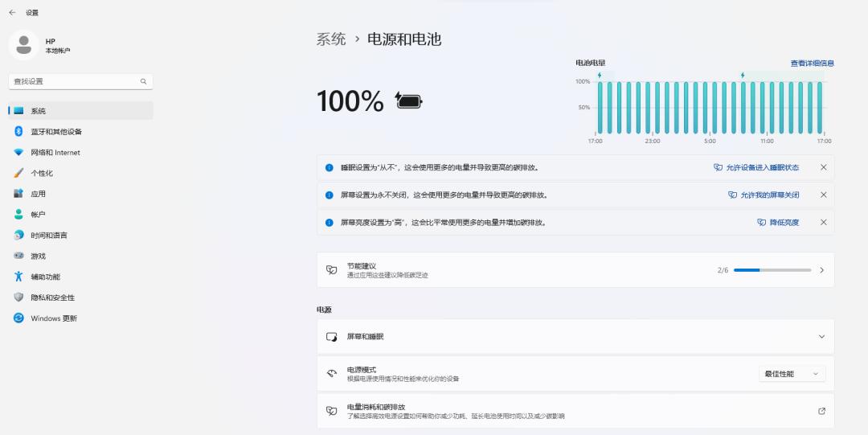Open Personalization via the paintbrush icon
The image size is (868, 435).
tap(18, 173)
